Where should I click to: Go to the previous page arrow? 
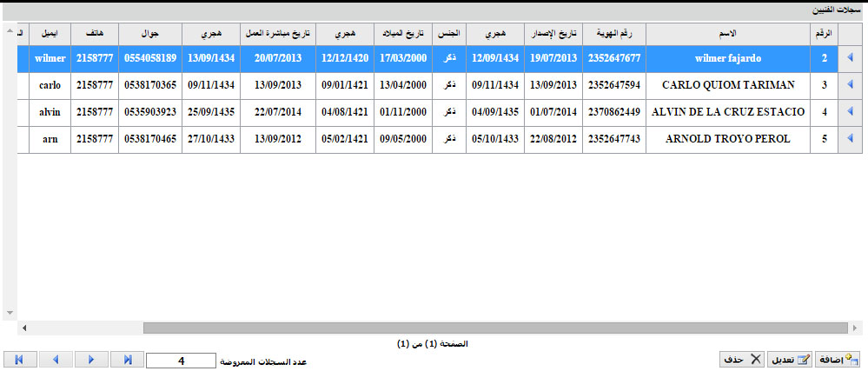[56, 360]
